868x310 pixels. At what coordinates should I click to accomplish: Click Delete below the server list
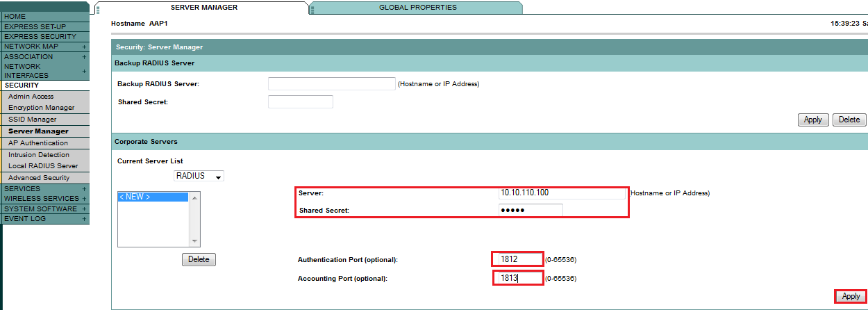pyautogui.click(x=199, y=259)
